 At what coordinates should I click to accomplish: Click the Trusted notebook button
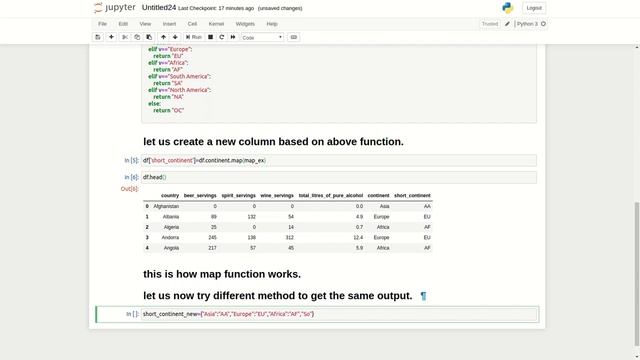tap(490, 24)
